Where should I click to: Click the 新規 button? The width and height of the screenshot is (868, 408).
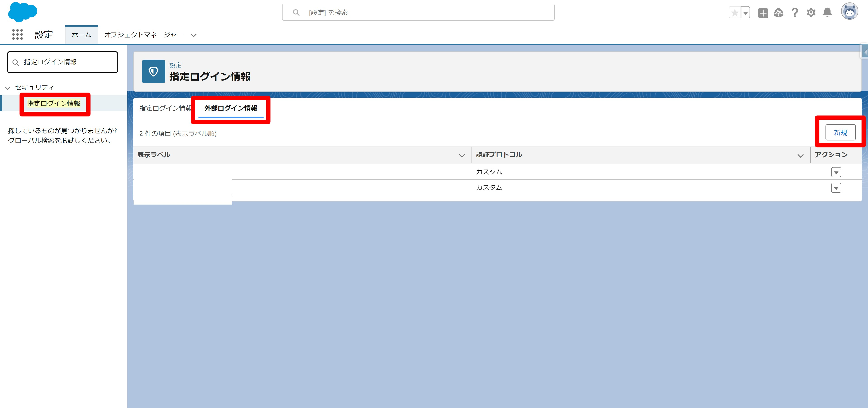click(x=840, y=133)
